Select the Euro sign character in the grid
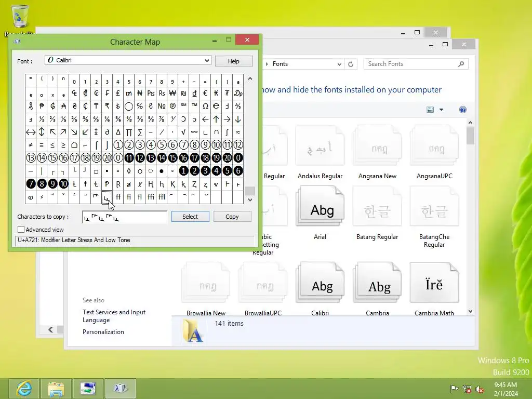The height and width of the screenshot is (399, 532). (x=205, y=94)
